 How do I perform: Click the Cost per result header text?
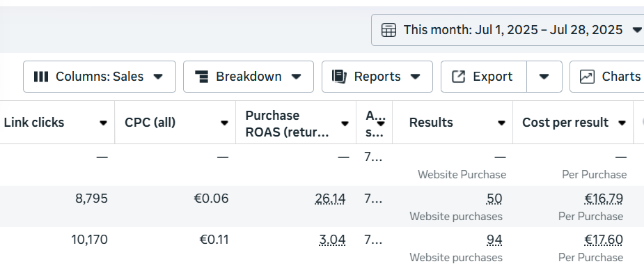pyautogui.click(x=565, y=123)
